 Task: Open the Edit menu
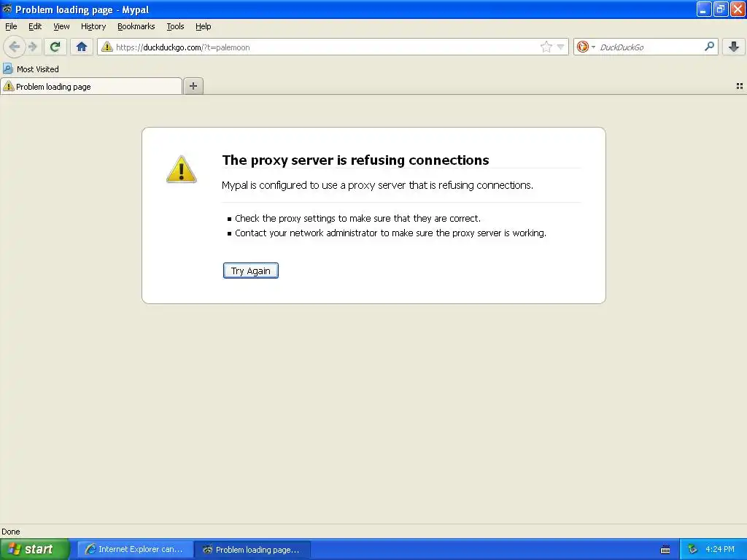point(35,26)
